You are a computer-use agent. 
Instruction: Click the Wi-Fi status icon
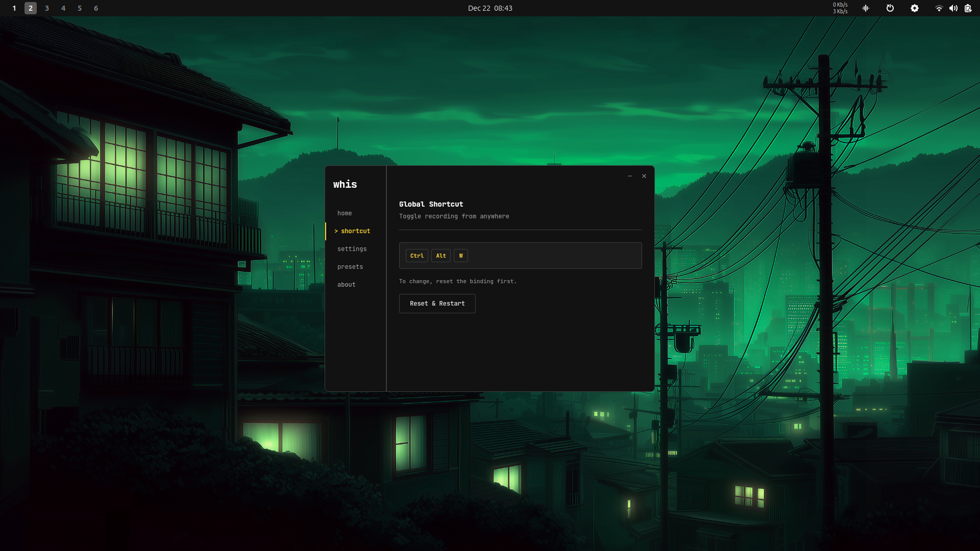coord(939,8)
